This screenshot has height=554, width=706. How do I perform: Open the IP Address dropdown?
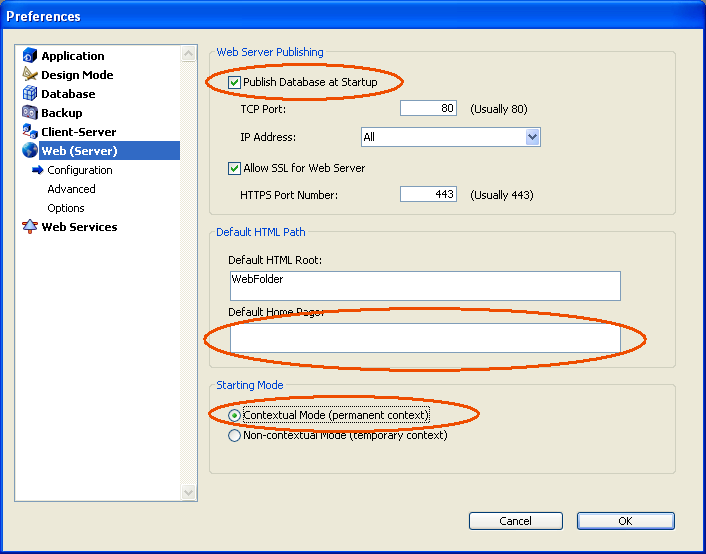coord(532,137)
